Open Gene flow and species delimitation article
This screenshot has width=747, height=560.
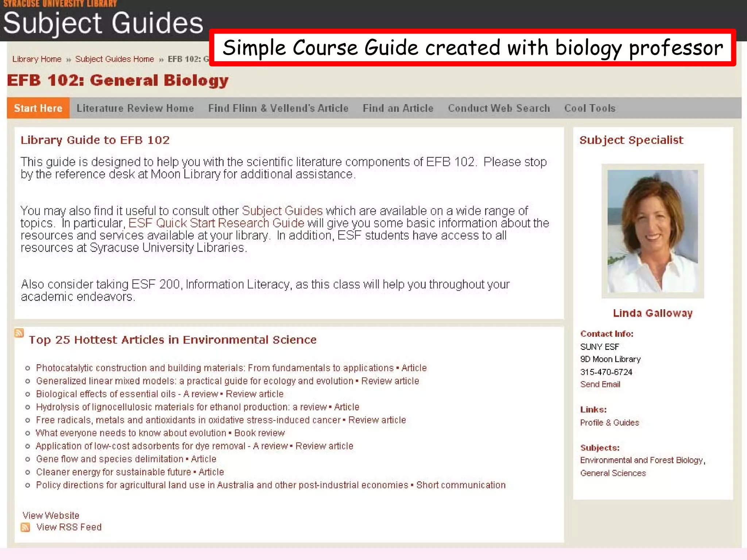126,459
